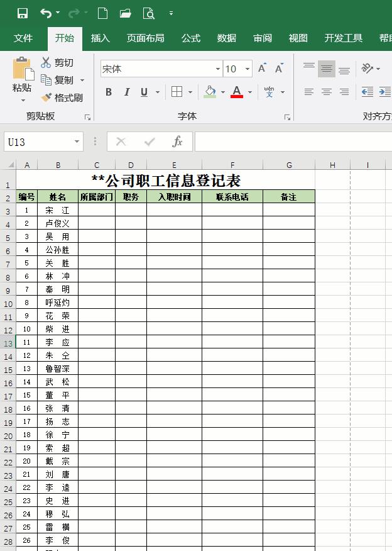This screenshot has width=392, height=551.
Task: Click Copy (复制) button
Action: 57,80
